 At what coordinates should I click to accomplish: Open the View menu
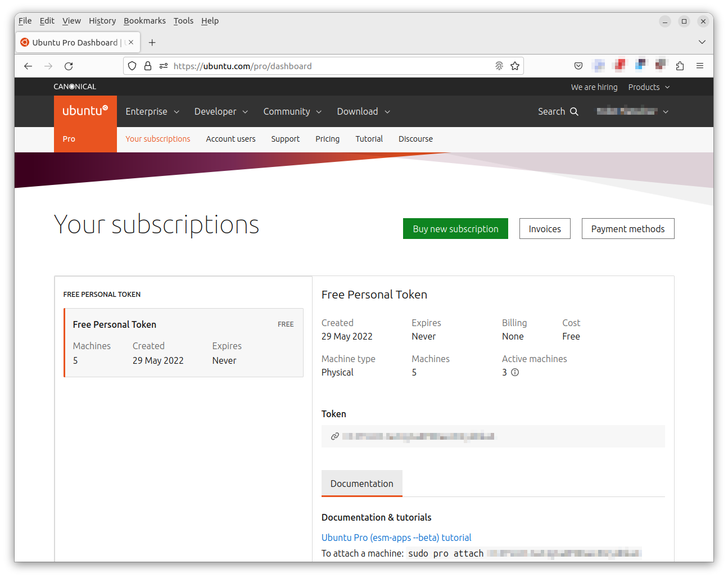pyautogui.click(x=71, y=21)
